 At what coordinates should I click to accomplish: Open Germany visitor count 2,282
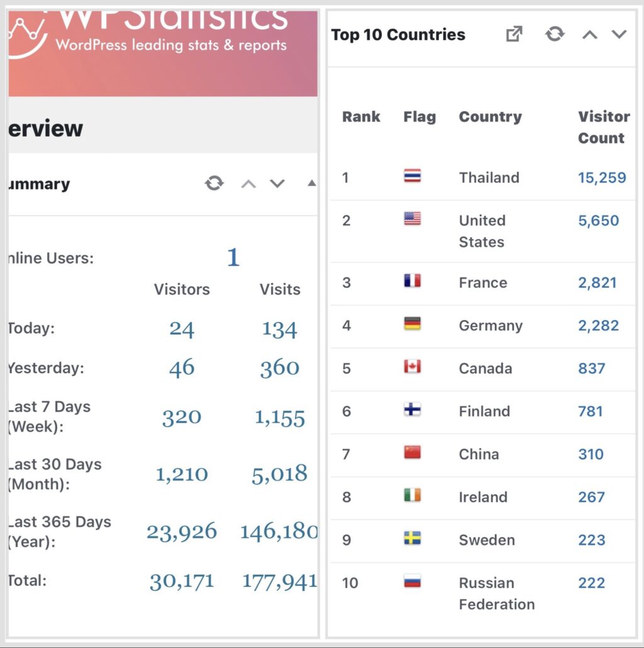click(598, 326)
